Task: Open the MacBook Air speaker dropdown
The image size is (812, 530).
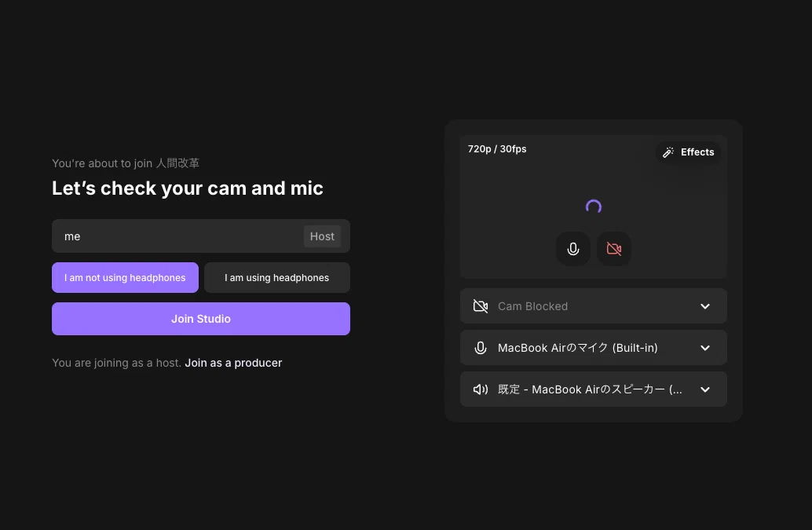Action: [x=594, y=389]
